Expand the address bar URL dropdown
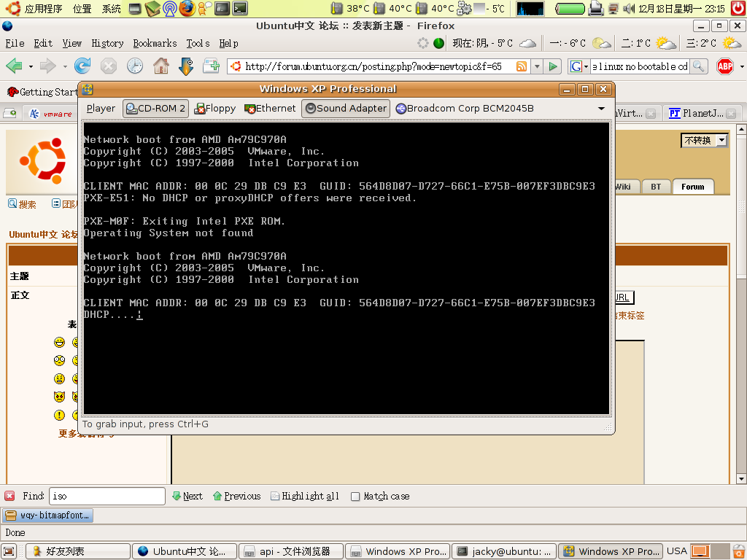 click(x=537, y=66)
